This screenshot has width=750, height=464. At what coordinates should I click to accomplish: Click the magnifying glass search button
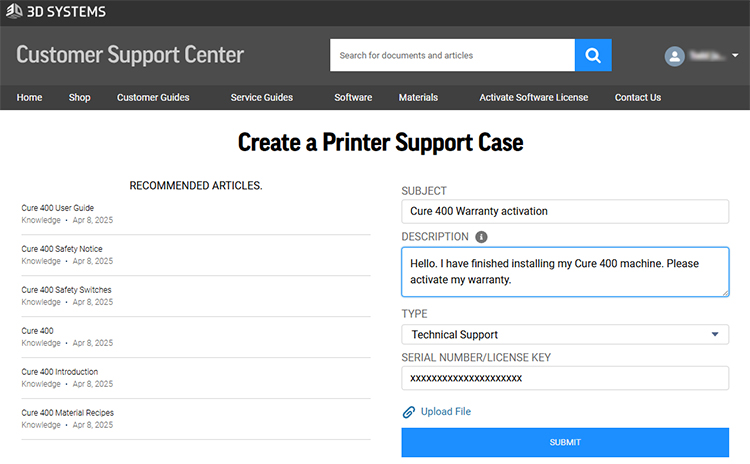[592, 55]
